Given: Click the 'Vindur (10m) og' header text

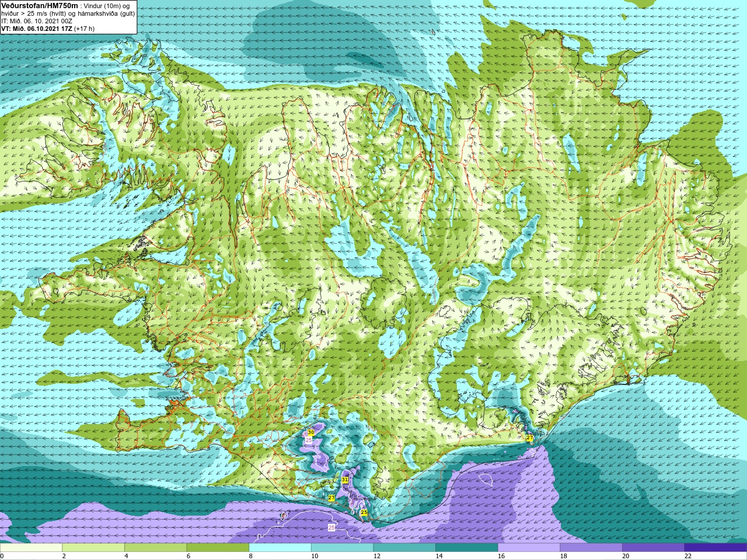Looking at the screenshot, I should click(x=107, y=6).
